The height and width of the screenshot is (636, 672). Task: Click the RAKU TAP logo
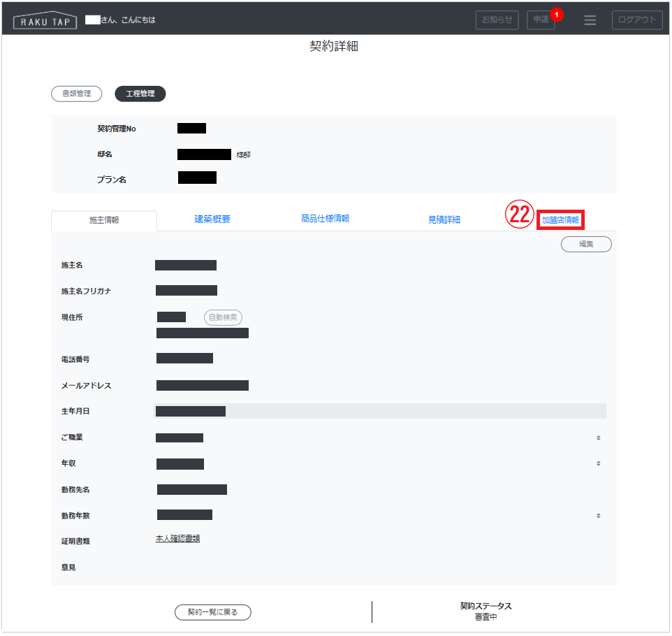pyautogui.click(x=45, y=20)
